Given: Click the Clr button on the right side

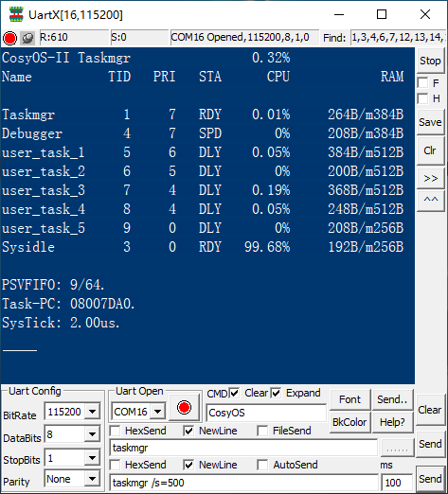Looking at the screenshot, I should click(x=430, y=150).
